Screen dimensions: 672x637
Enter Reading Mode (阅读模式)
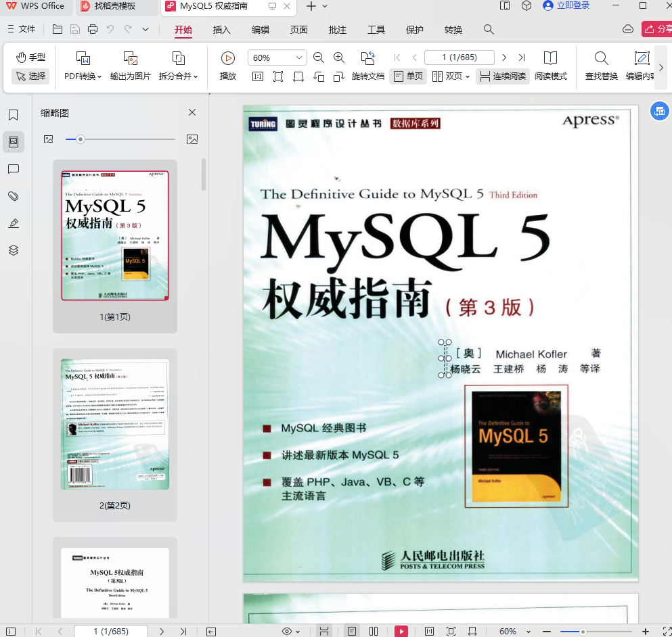pyautogui.click(x=550, y=59)
